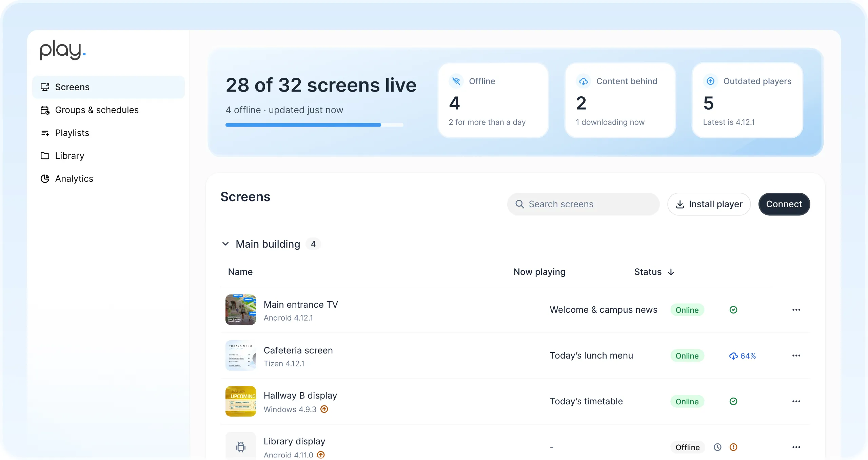Click Library display warning alert icon

click(x=733, y=447)
